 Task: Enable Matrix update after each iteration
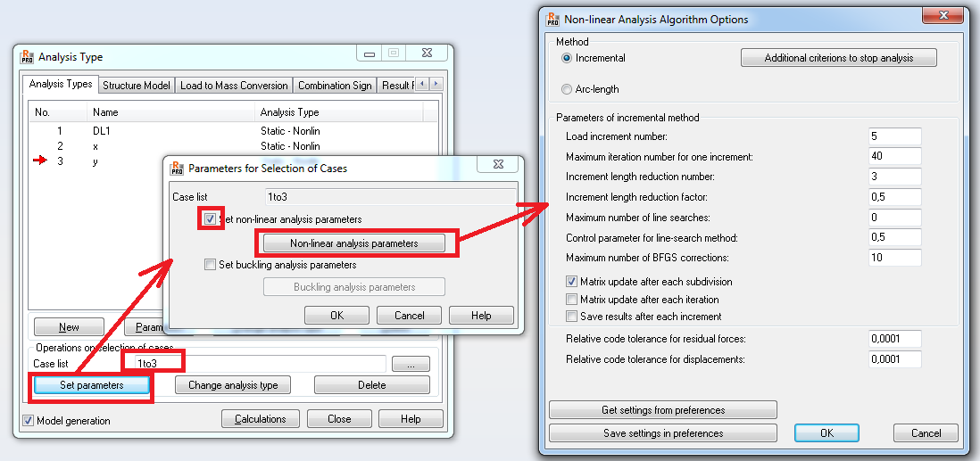tap(571, 300)
